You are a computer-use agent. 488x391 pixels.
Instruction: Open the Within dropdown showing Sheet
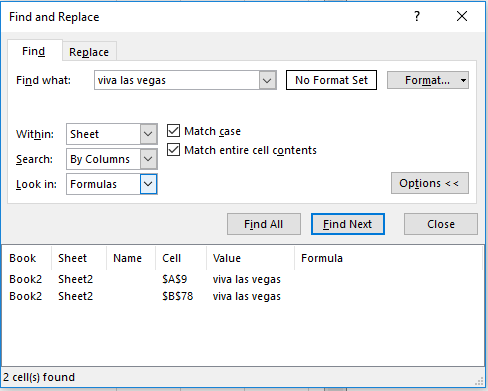(x=148, y=134)
